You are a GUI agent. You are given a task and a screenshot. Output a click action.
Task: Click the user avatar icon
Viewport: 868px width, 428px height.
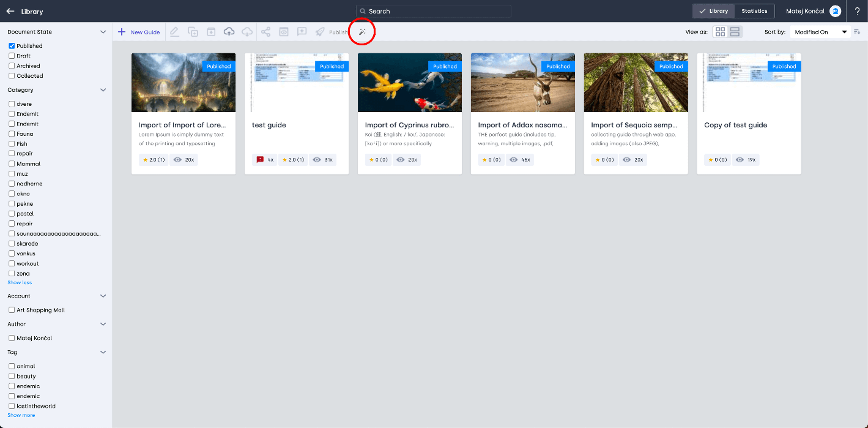pos(835,11)
